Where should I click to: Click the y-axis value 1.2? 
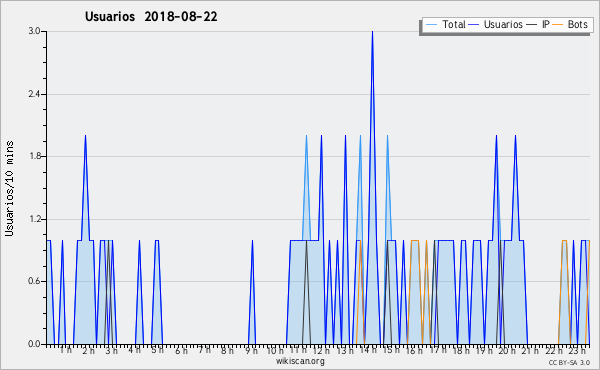pyautogui.click(x=34, y=219)
